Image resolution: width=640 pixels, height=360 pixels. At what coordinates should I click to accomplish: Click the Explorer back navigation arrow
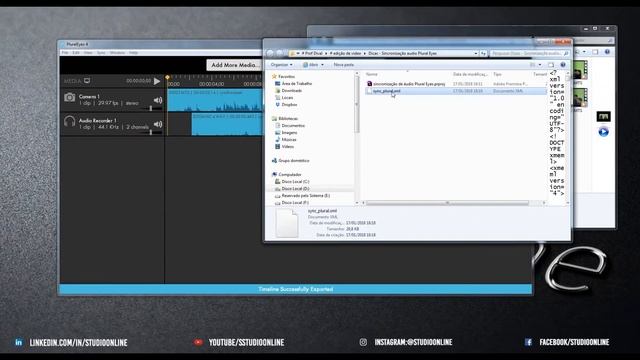270,53
